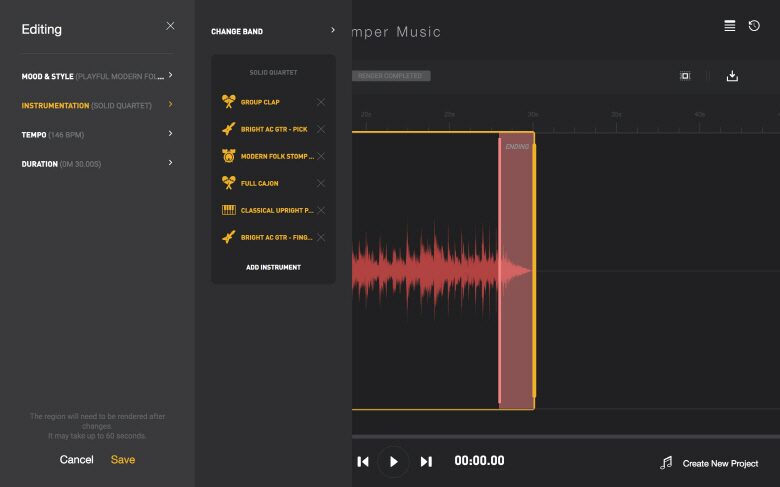
Task: Click the Ending region on the timeline
Action: click(516, 270)
